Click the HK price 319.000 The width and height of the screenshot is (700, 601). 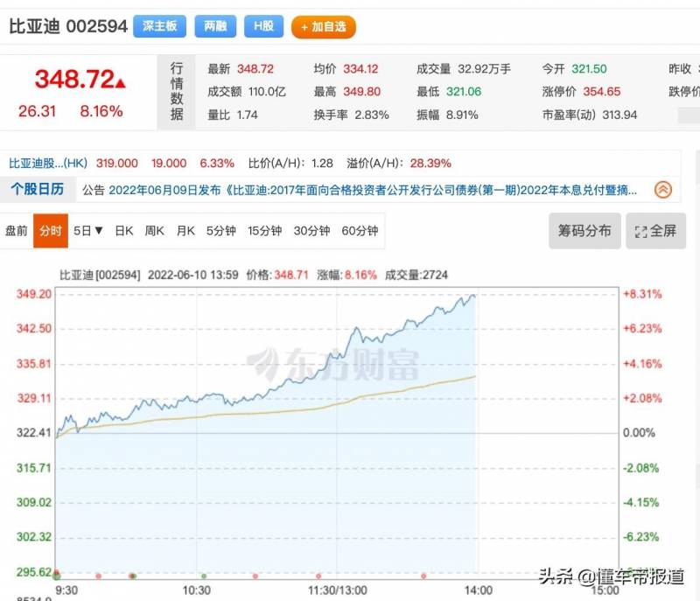pyautogui.click(x=117, y=164)
